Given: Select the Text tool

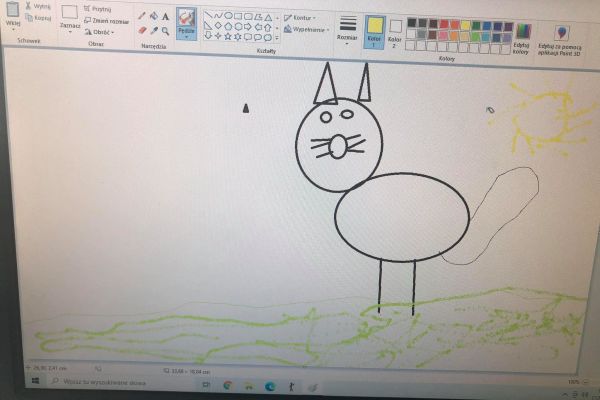Looking at the screenshot, I should [165, 17].
